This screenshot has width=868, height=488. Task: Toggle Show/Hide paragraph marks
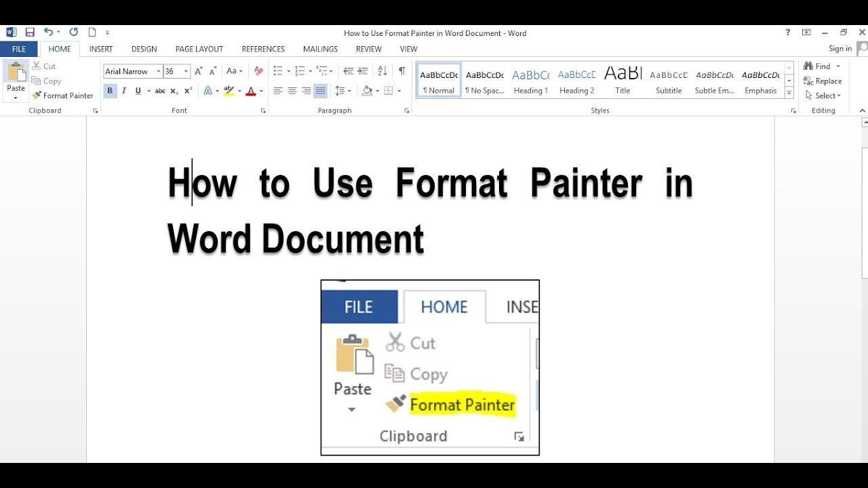click(x=402, y=71)
